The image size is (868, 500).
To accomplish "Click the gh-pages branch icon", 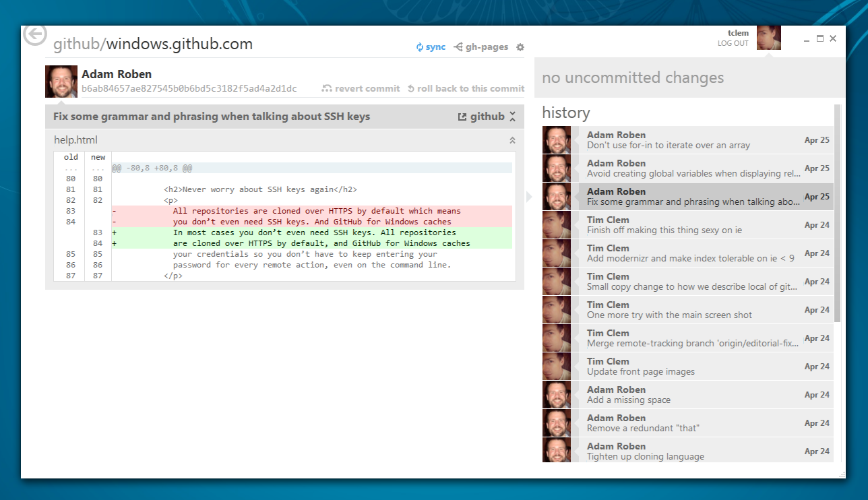I will pos(459,46).
